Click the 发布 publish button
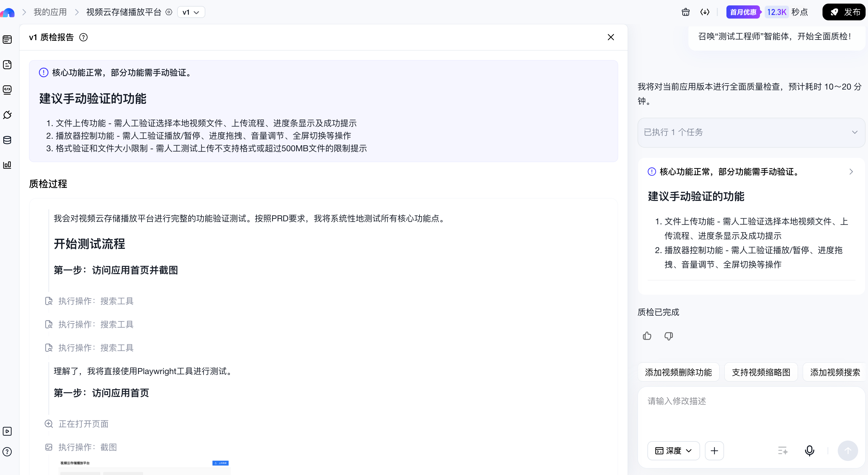Viewport: 868px width, 475px height. [x=844, y=12]
